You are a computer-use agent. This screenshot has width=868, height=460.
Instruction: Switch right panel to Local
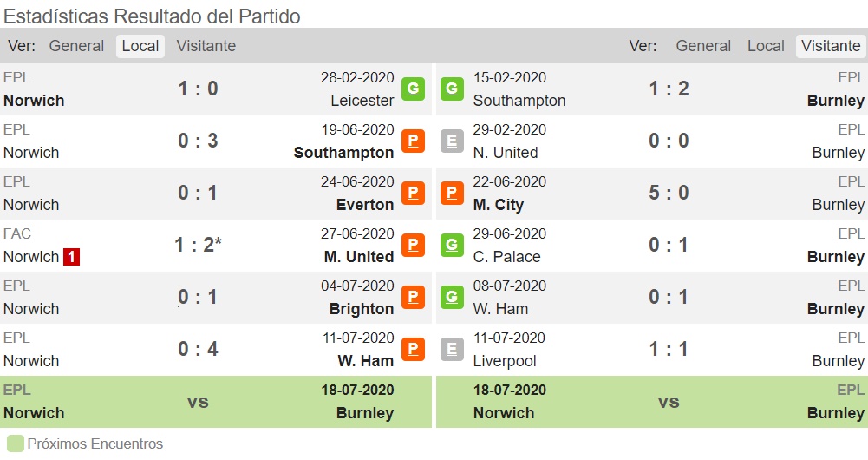pyautogui.click(x=766, y=46)
